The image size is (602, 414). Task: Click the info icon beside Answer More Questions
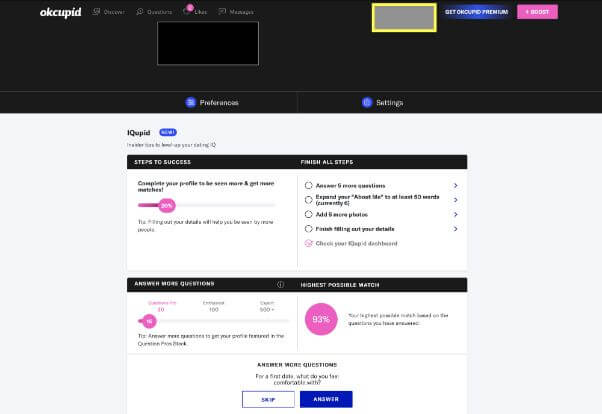click(x=281, y=285)
